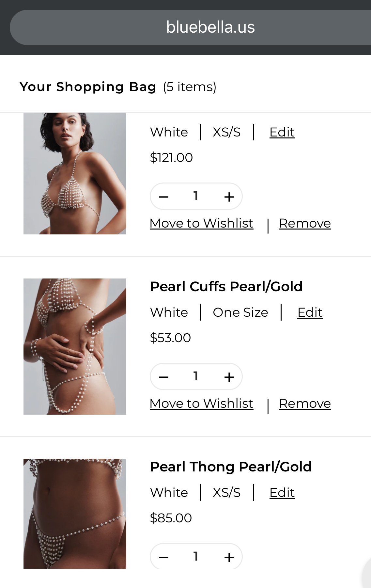
Task: Edit Pearl Cuffs Pearl/Gold options
Action: [x=310, y=312]
